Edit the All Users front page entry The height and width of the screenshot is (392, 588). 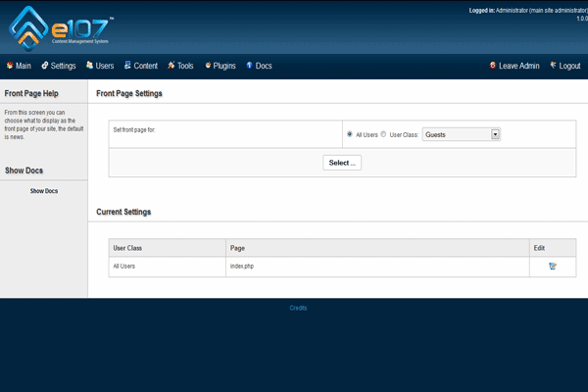(553, 266)
